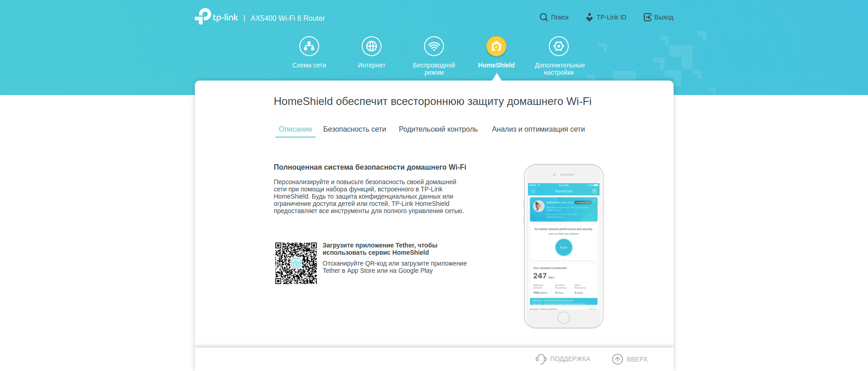
Task: Open the Родительский контроль tab
Action: click(x=438, y=129)
